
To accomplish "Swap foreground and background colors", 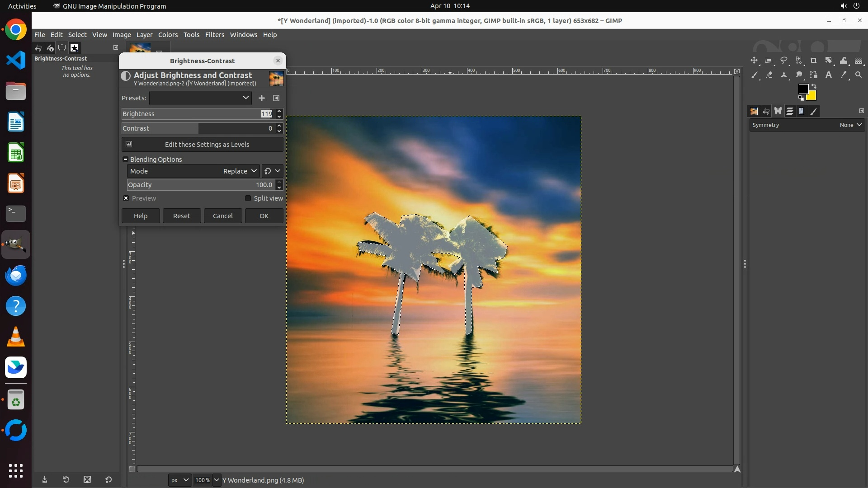I will tap(814, 86).
